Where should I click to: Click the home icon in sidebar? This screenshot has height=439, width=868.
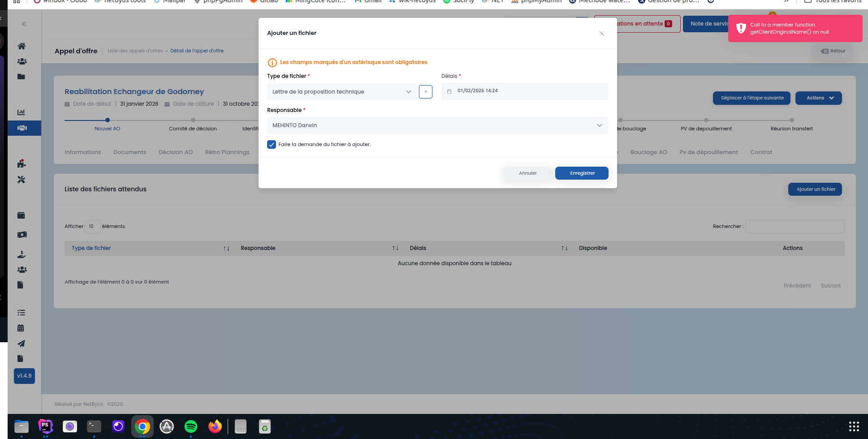pyautogui.click(x=21, y=46)
